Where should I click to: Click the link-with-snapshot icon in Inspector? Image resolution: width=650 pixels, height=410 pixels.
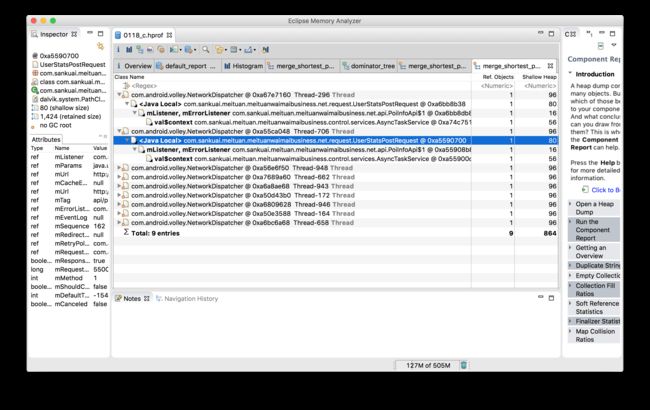tap(100, 46)
